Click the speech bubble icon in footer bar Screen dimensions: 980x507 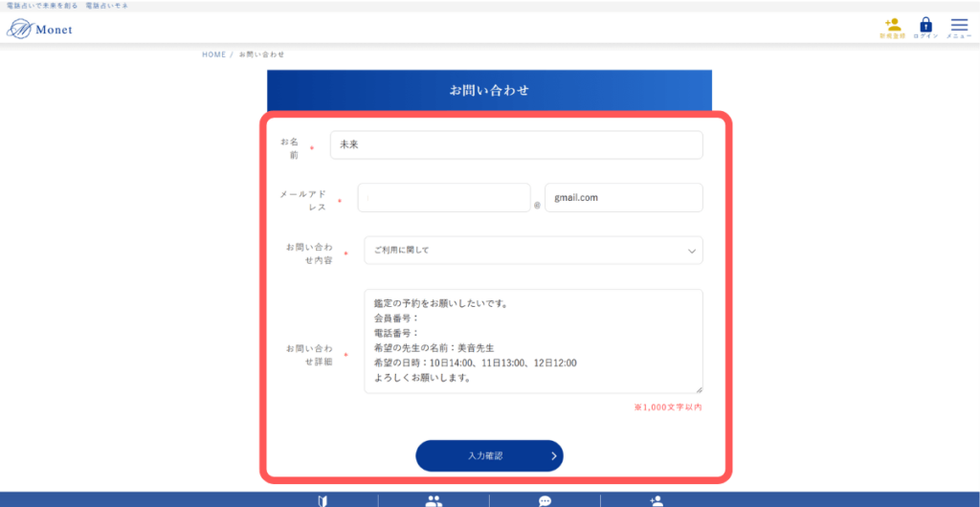coord(545,500)
